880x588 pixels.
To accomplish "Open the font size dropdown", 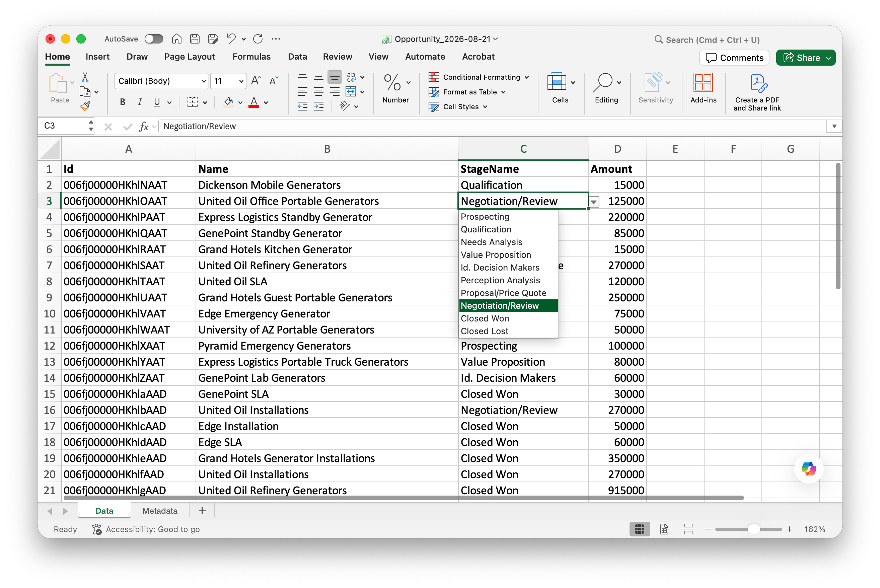I will [241, 81].
